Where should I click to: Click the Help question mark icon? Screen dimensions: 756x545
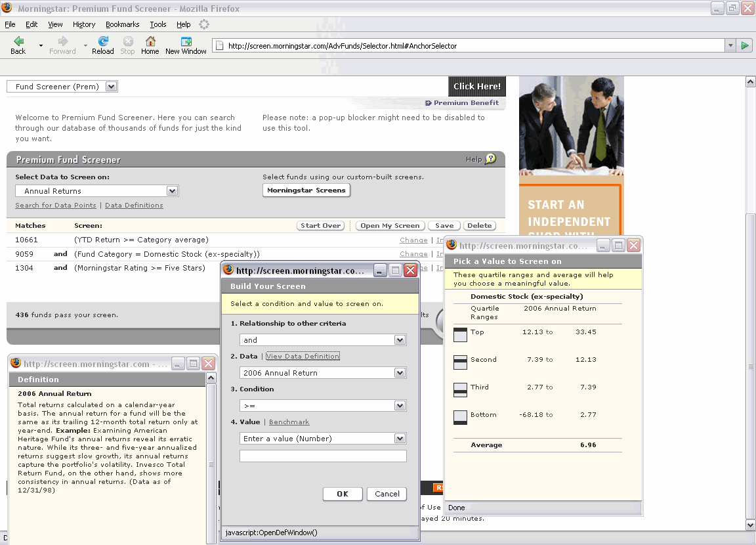pyautogui.click(x=490, y=160)
